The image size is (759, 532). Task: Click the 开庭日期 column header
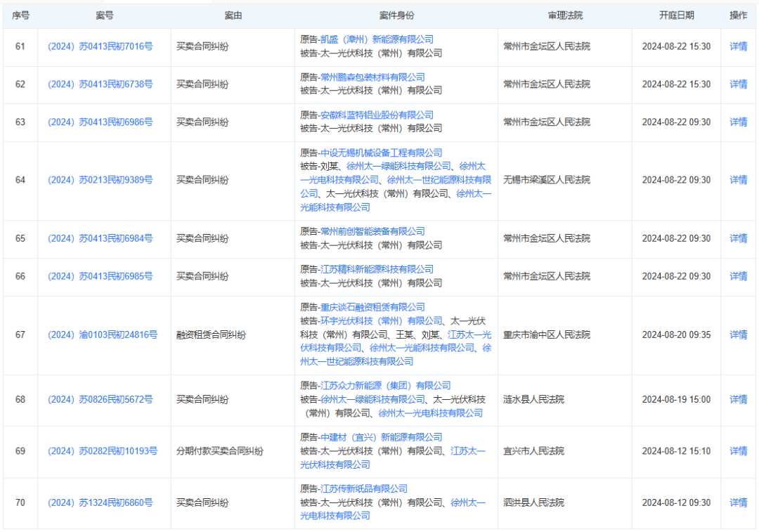676,15
